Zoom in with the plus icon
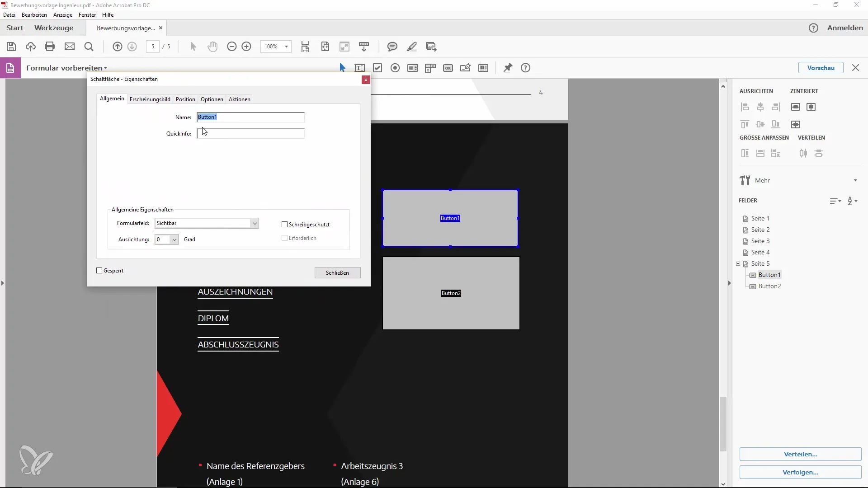868x488 pixels. (x=247, y=47)
